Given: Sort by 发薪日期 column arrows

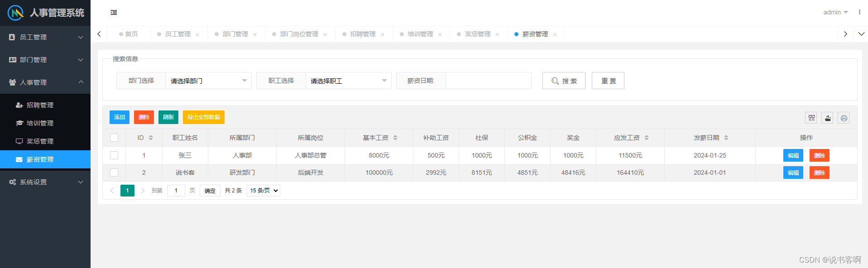Looking at the screenshot, I should point(726,138).
